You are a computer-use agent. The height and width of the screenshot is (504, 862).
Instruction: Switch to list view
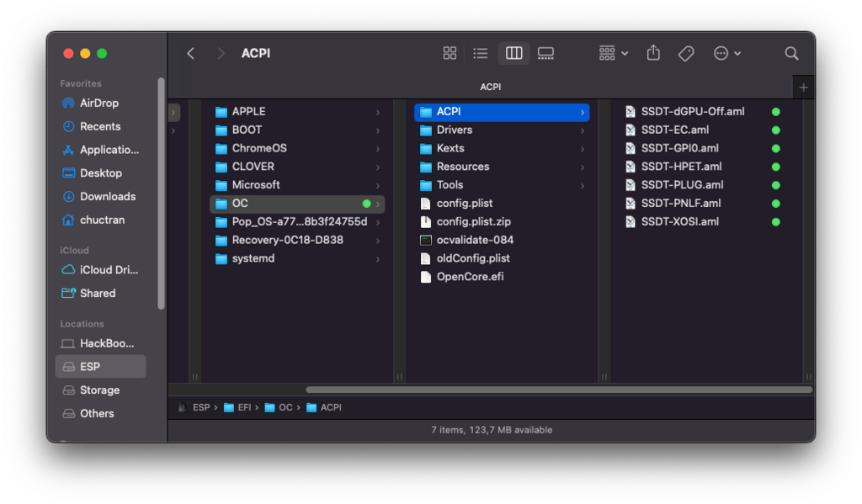[x=481, y=53]
